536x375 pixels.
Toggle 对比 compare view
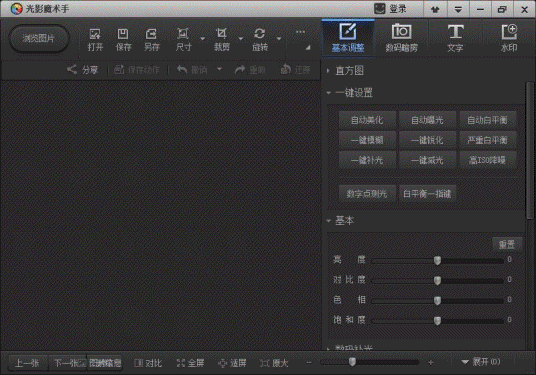(x=148, y=363)
